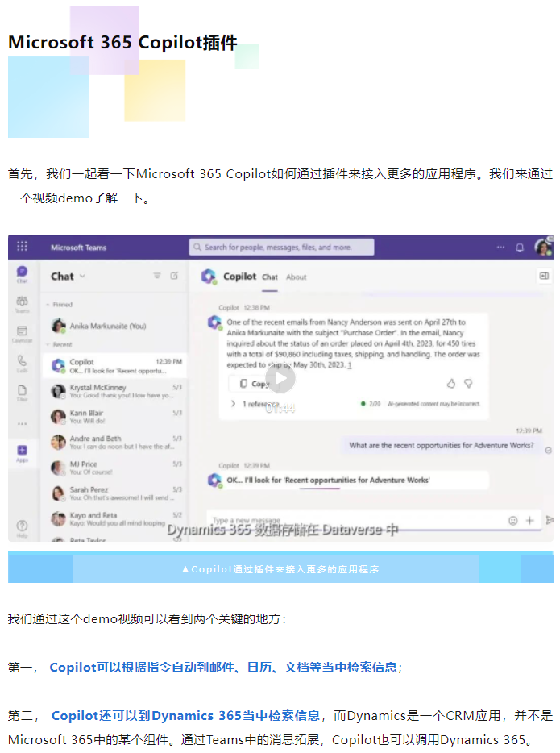Open the Teams app launcher grid icon

22,247
